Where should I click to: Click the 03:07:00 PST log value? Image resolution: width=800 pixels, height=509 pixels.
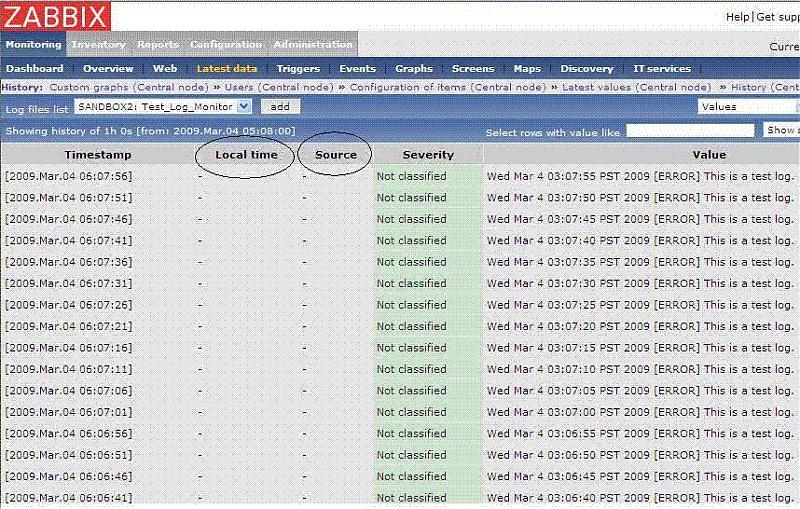[x=640, y=412]
